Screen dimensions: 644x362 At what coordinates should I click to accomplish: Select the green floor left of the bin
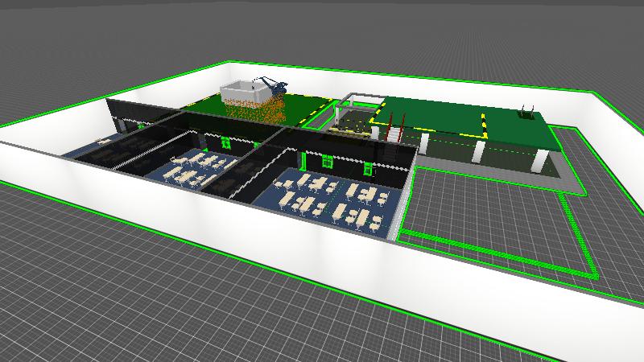[201, 105]
